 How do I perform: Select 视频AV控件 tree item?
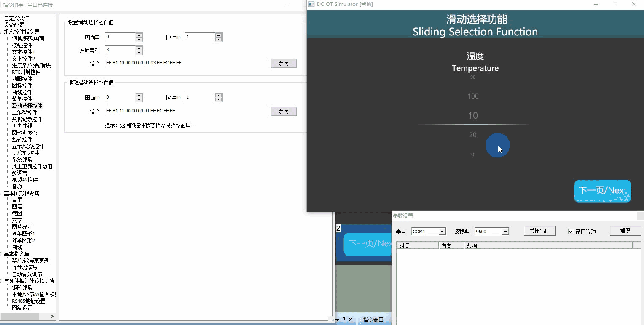coord(24,180)
